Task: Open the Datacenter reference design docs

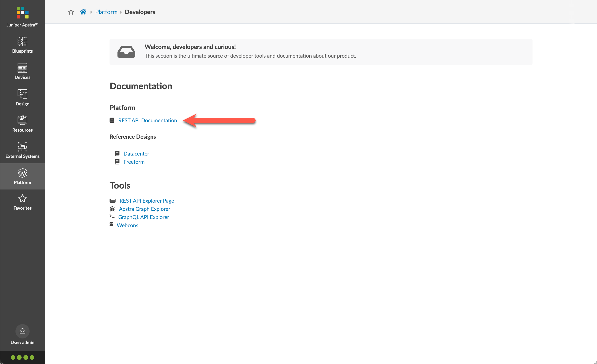Action: tap(136, 153)
